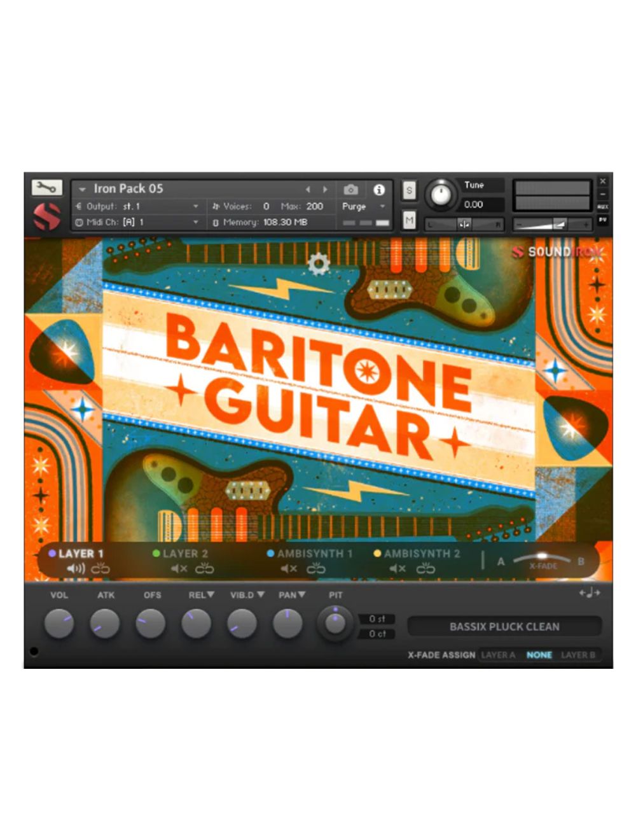Open instrument info with the i icon

(x=380, y=190)
